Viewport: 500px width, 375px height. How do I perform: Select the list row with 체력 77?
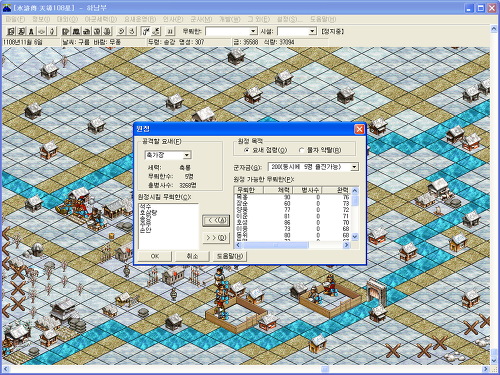(293, 210)
